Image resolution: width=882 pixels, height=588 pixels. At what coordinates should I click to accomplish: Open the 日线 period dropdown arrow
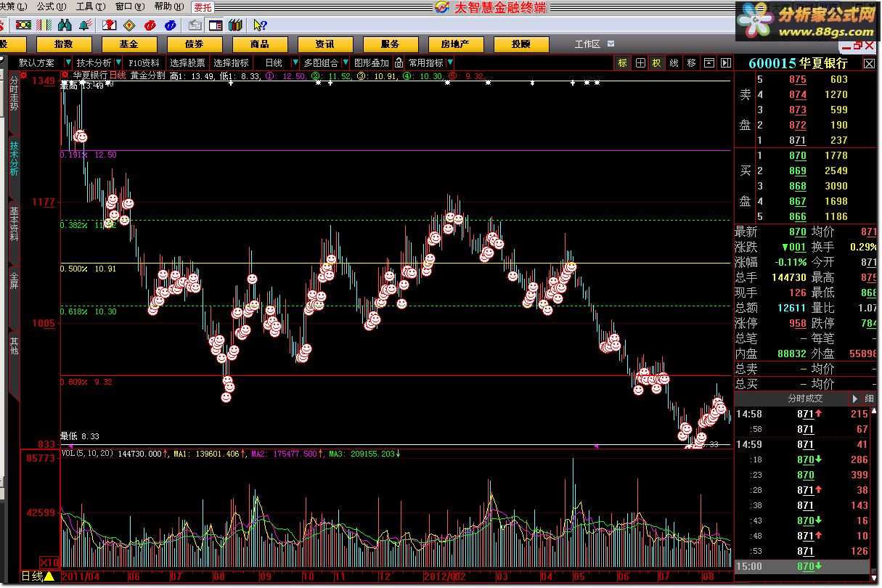[x=295, y=63]
